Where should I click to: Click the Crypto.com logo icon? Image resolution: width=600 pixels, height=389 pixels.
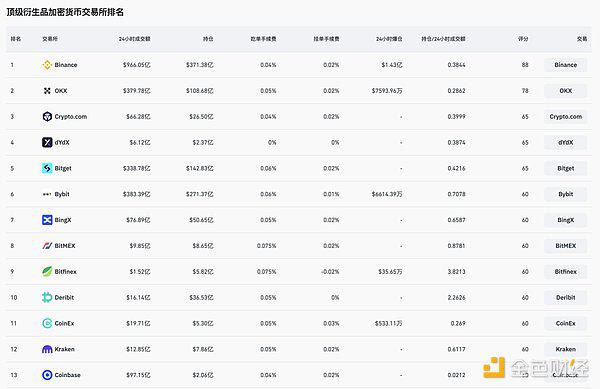[x=47, y=117]
